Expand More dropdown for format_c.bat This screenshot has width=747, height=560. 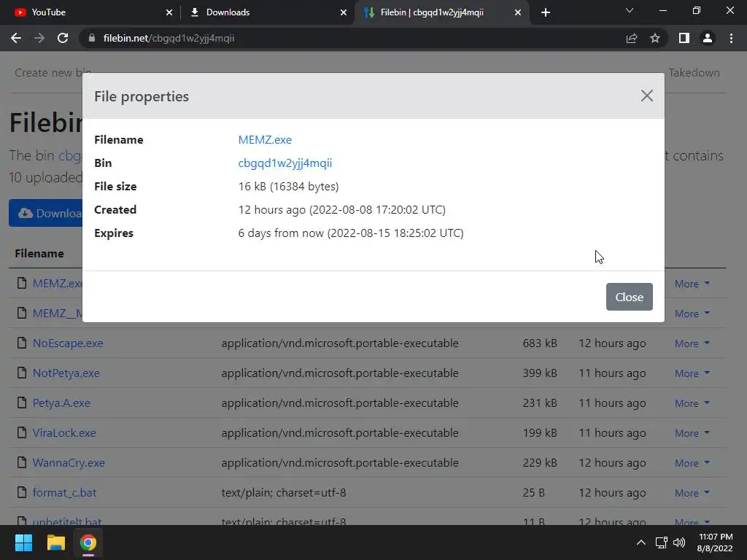click(692, 494)
